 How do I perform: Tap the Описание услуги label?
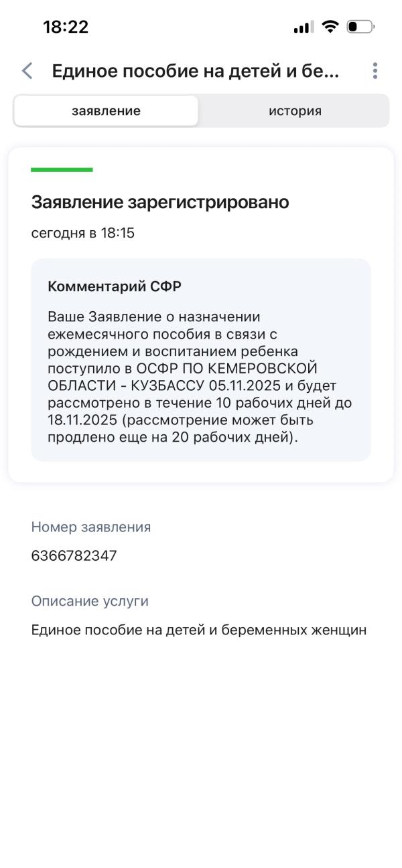tap(78, 601)
